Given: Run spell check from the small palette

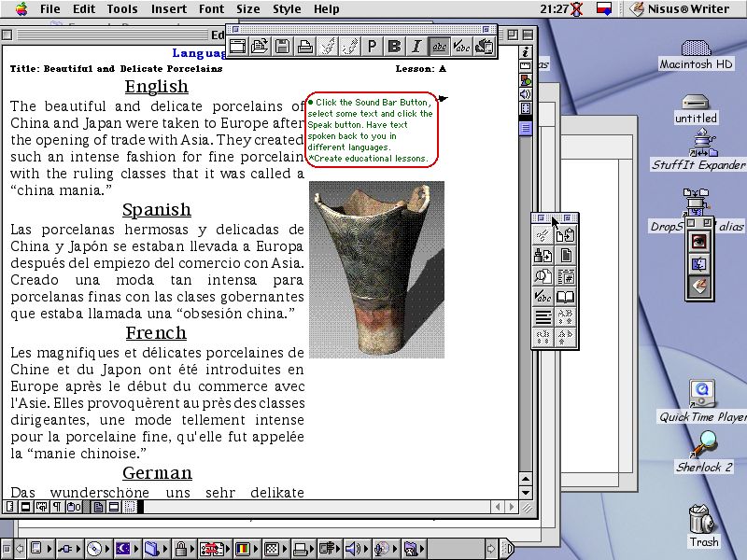Looking at the screenshot, I should [x=543, y=297].
